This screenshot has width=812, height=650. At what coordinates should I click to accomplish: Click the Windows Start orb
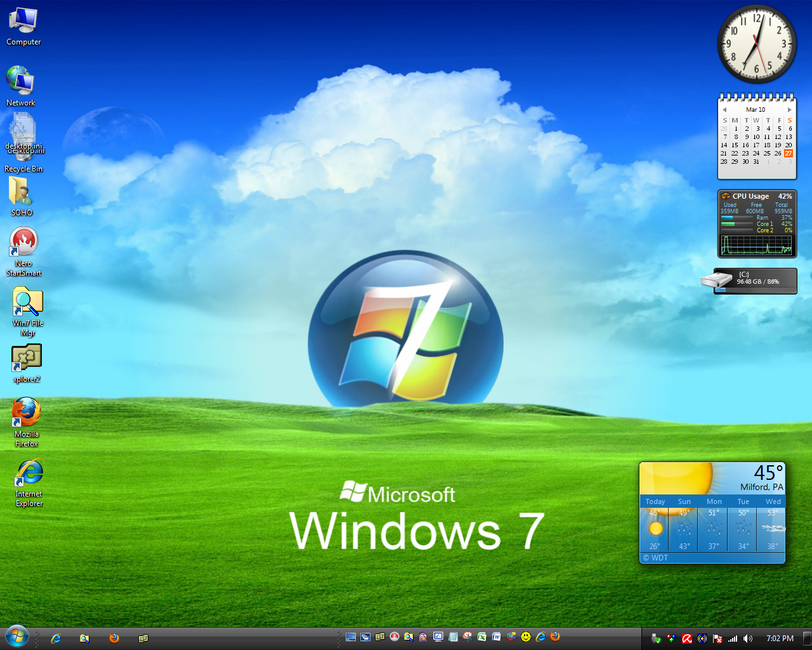16,637
